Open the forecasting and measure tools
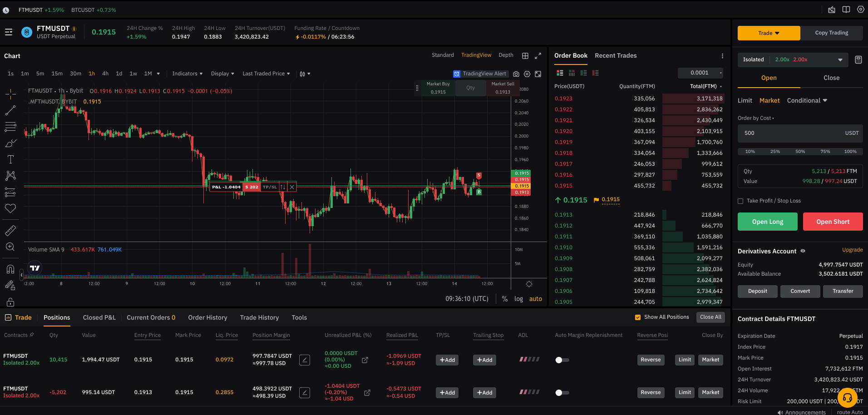 10,192
